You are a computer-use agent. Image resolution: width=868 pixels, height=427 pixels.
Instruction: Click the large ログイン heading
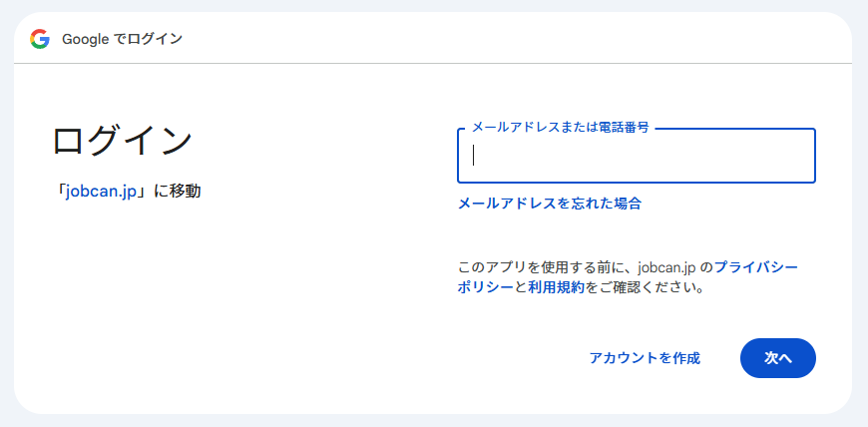[122, 141]
